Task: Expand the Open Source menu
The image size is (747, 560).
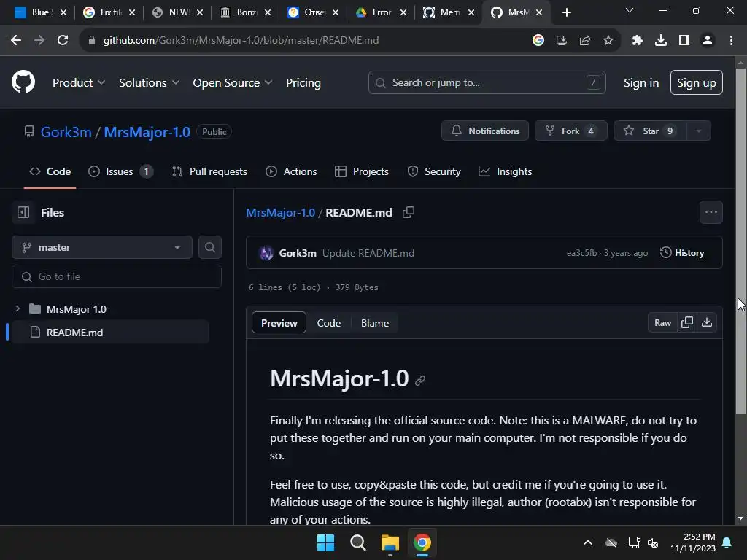Action: click(233, 82)
